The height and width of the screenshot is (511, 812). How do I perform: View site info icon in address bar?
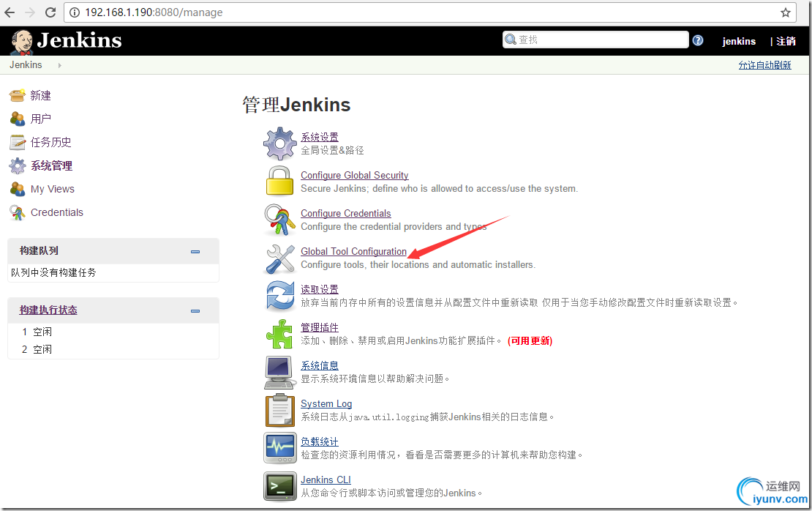click(x=75, y=12)
